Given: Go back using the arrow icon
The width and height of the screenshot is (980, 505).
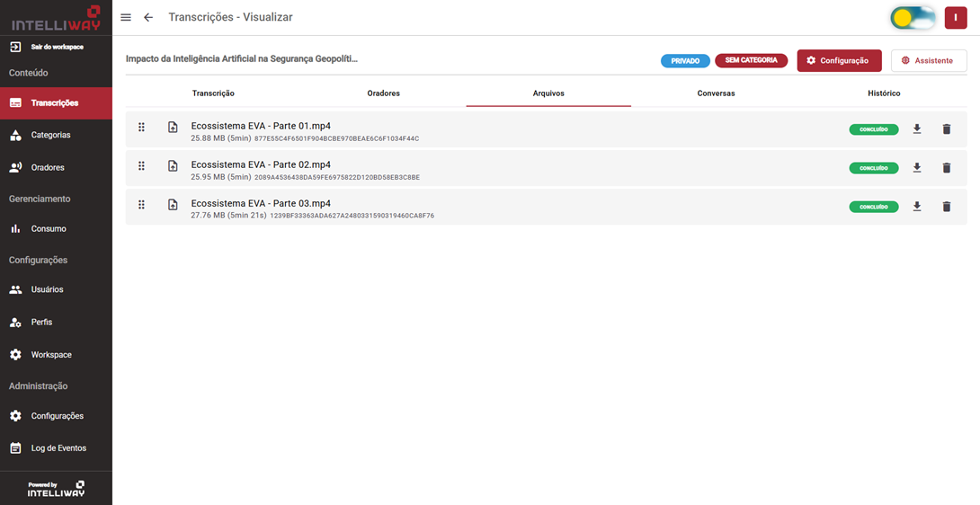Looking at the screenshot, I should click(148, 18).
